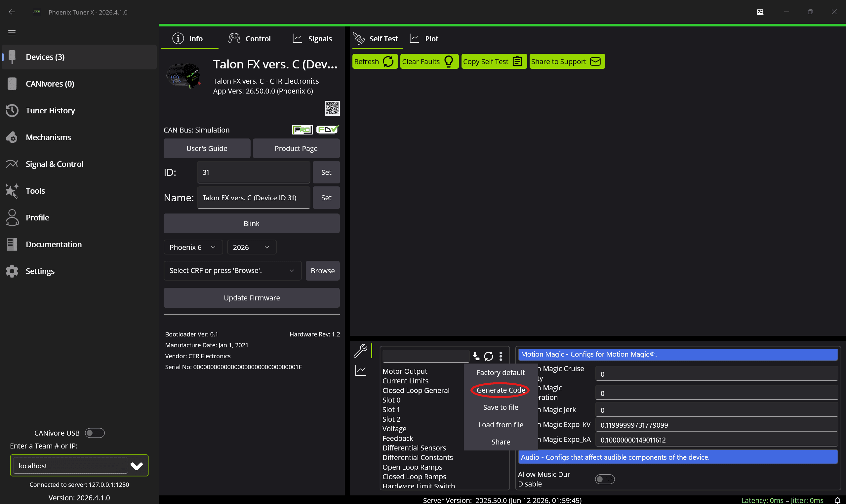Click the back arrow icon

12,12
